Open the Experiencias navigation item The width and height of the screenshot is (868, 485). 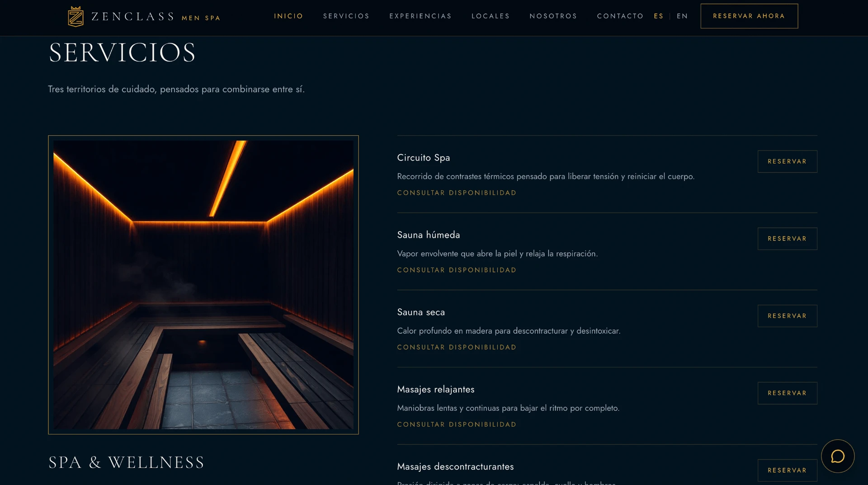[x=420, y=16]
